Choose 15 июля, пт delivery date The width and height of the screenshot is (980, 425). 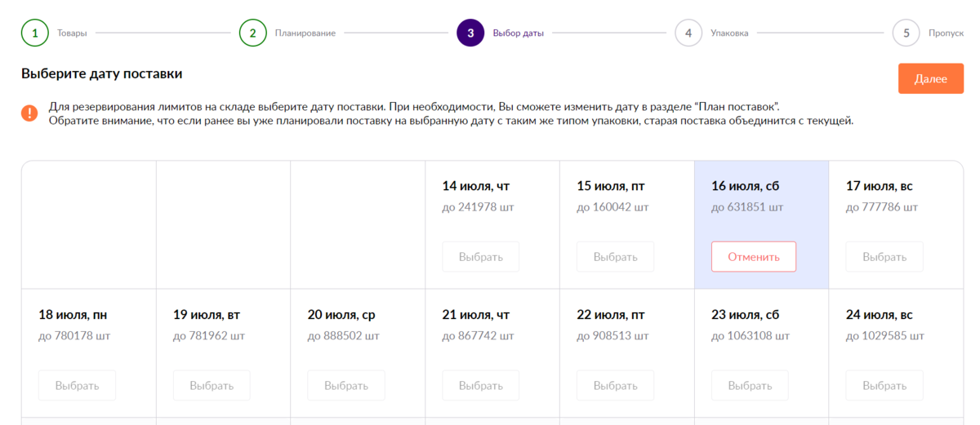[615, 257]
